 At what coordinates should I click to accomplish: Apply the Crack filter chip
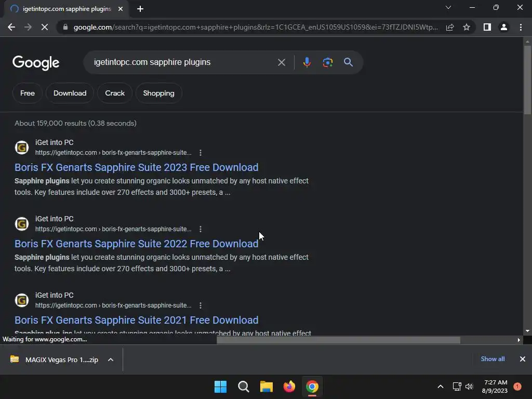(x=115, y=93)
